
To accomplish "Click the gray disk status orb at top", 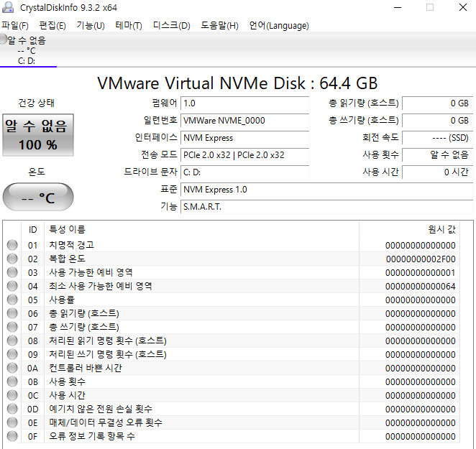I will coord(4,39).
